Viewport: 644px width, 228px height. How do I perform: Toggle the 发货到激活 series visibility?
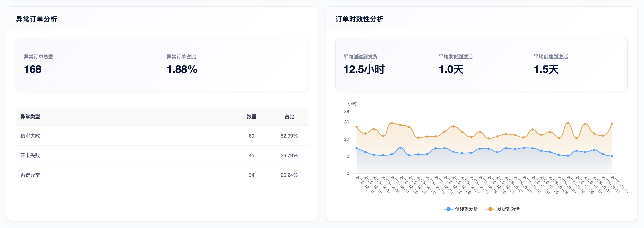pyautogui.click(x=503, y=209)
